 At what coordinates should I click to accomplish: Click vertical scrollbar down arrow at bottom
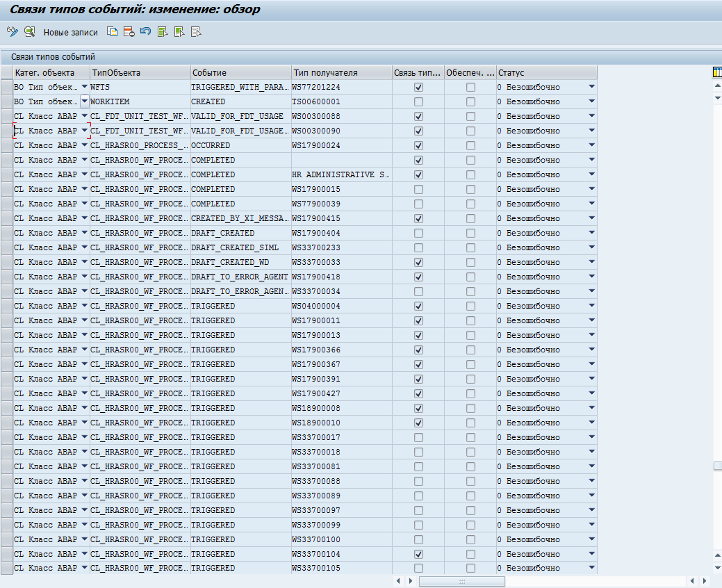(x=717, y=567)
